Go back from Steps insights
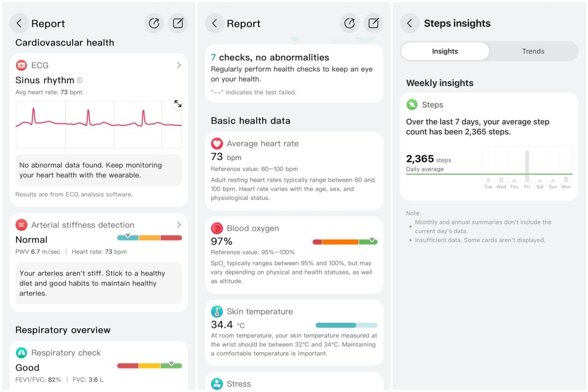 pyautogui.click(x=410, y=24)
